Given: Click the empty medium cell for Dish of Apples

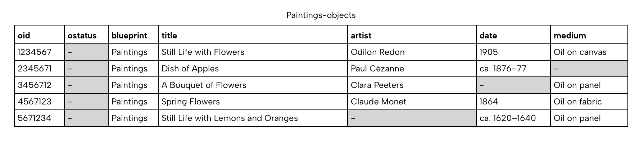Looking at the screenshot, I should (589, 69).
